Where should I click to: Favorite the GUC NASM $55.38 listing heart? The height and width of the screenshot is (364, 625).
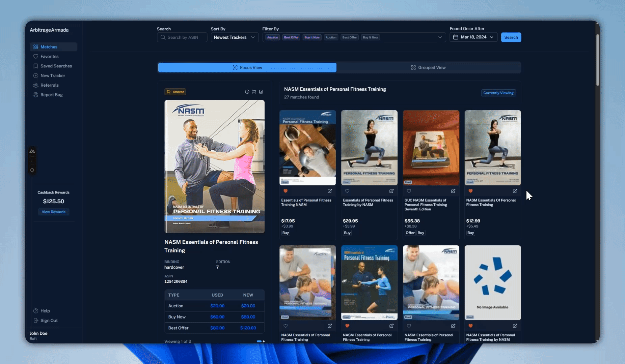409,191
